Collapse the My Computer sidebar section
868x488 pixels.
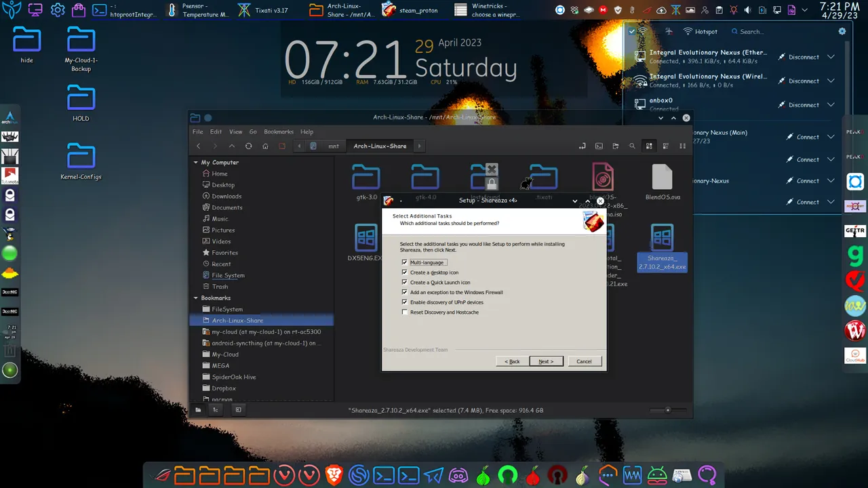196,163
